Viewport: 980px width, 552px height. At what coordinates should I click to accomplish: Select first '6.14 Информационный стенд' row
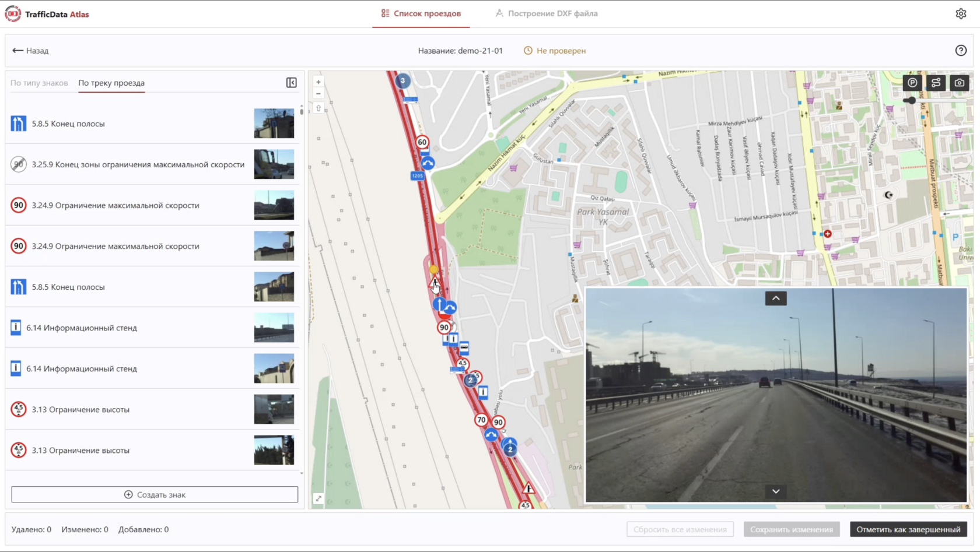point(153,328)
